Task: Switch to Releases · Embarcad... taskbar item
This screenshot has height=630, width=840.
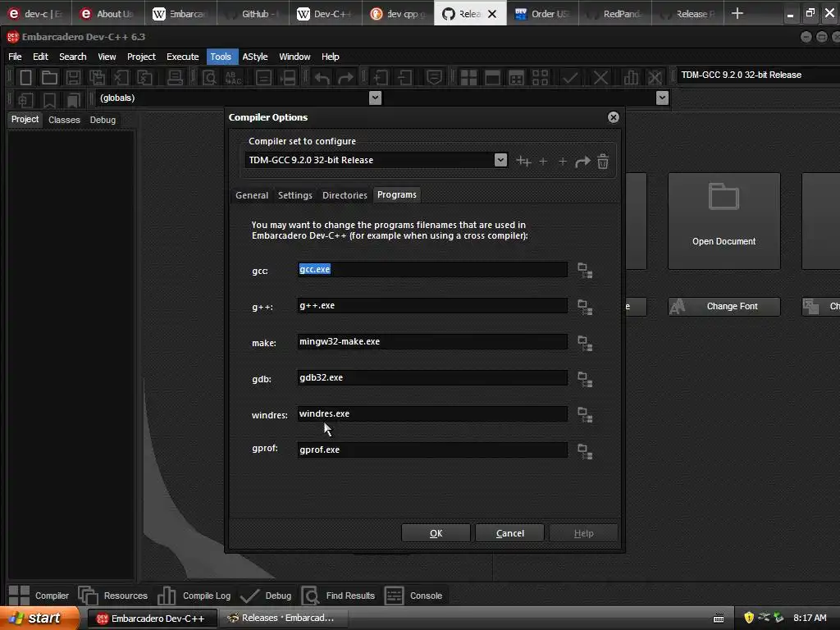Action: [x=284, y=619]
